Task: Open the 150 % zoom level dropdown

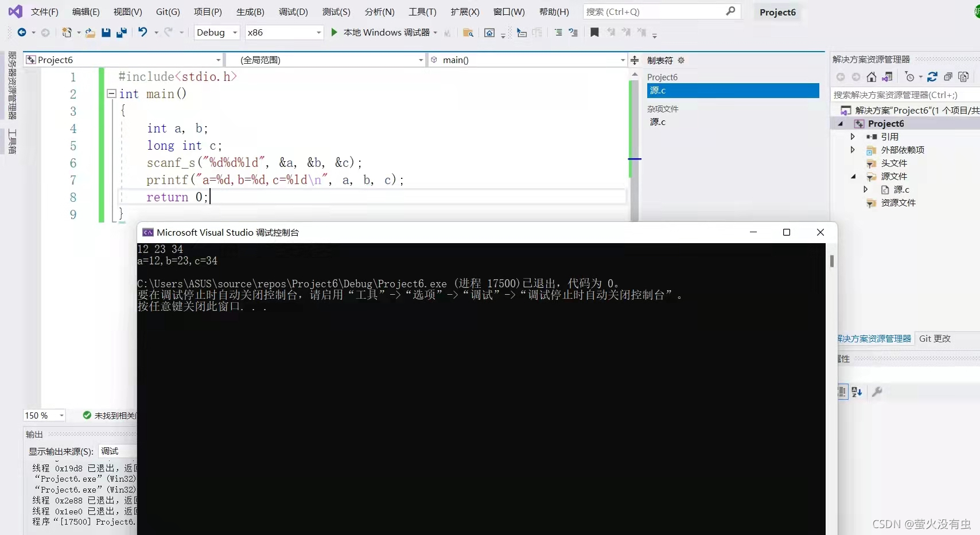Action: coord(44,415)
